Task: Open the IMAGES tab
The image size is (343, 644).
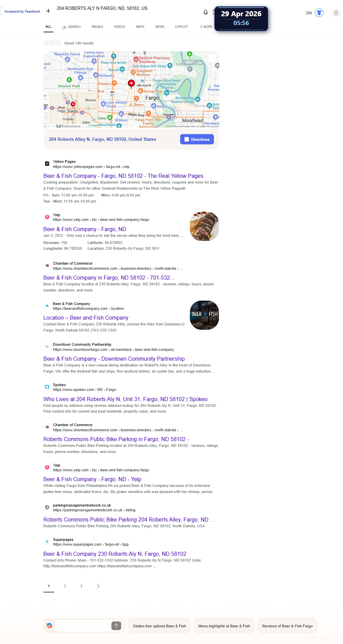Action: coord(97,27)
